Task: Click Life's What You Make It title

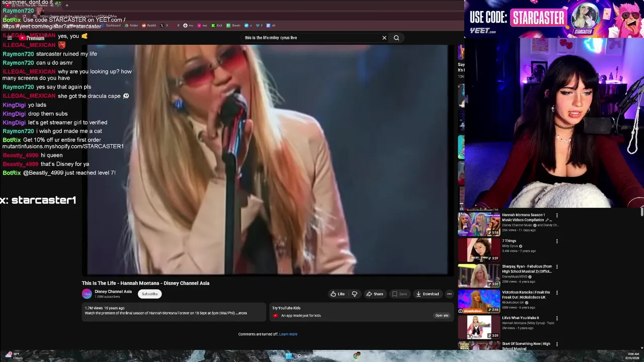Action: tap(521, 318)
